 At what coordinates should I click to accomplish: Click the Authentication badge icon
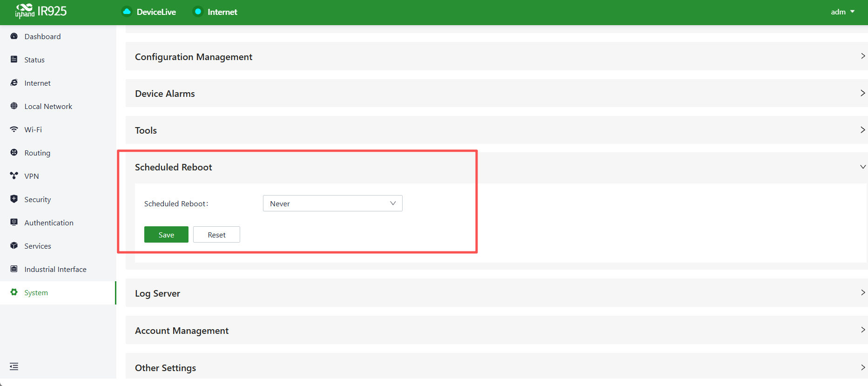pos(14,223)
